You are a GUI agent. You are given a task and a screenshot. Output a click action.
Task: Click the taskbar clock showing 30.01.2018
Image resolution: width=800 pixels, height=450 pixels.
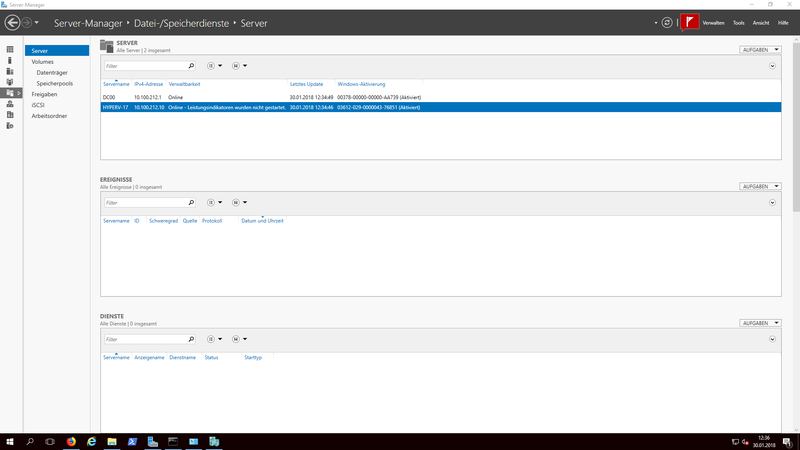click(x=764, y=442)
